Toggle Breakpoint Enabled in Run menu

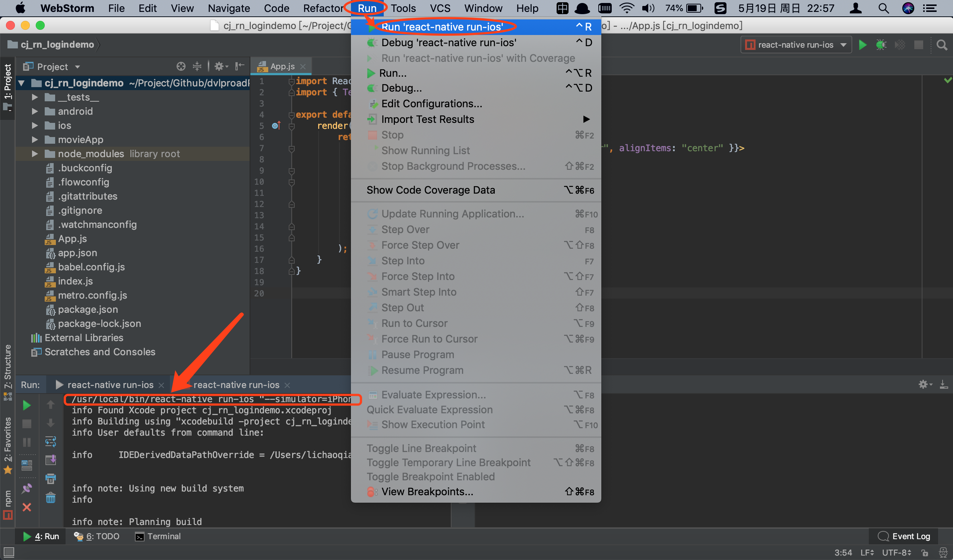point(430,476)
